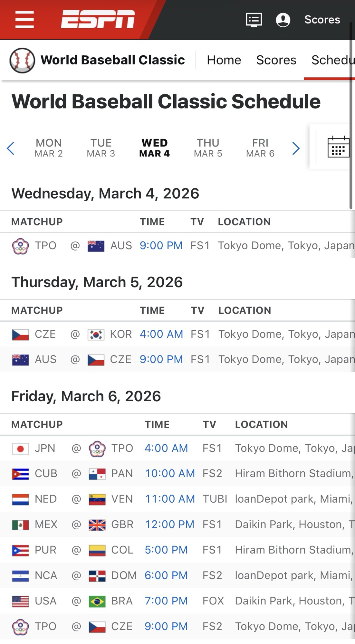Click Scores link in top header
Screen dimensions: 355x644
[x=322, y=20]
